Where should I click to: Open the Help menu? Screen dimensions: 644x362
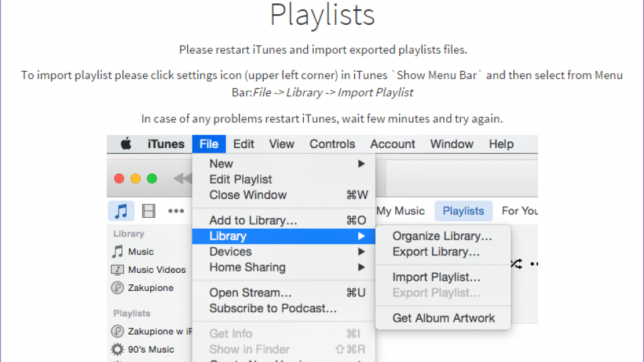pos(501,144)
